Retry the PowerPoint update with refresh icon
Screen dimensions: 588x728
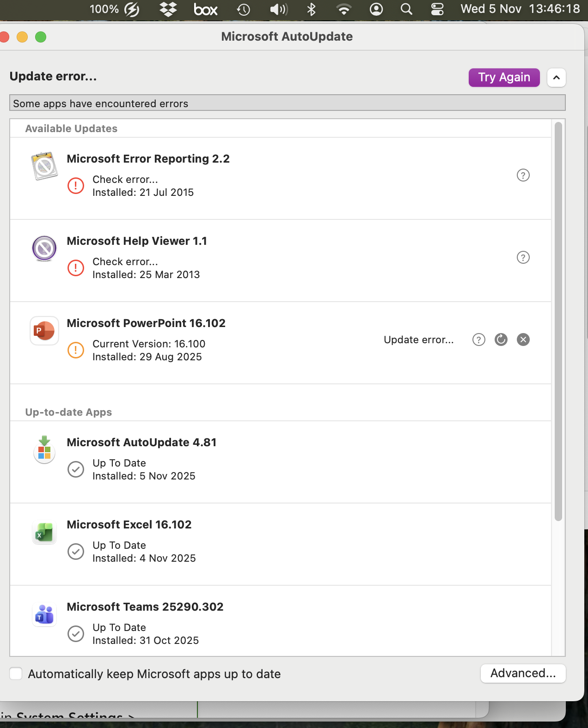click(x=501, y=340)
